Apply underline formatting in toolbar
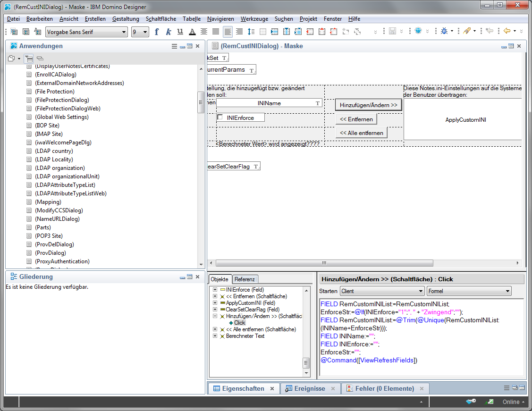The height and width of the screenshot is (411, 532). pyautogui.click(x=180, y=32)
